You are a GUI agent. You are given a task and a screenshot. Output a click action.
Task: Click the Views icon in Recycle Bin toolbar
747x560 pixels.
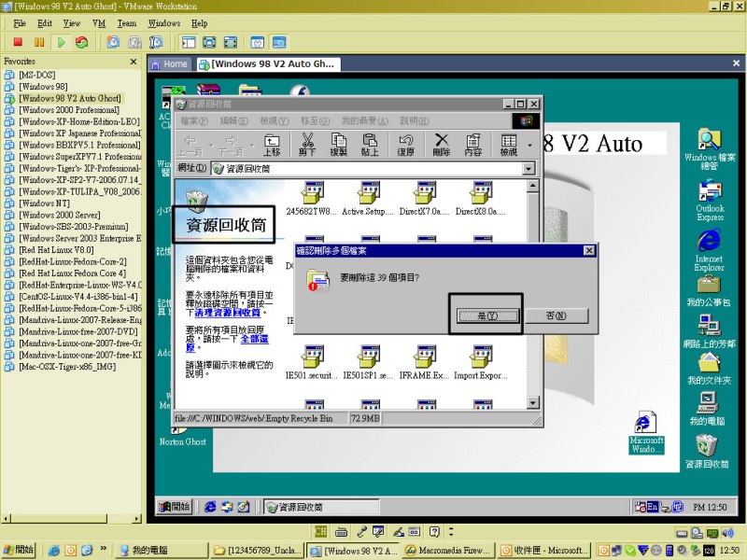pos(509,145)
